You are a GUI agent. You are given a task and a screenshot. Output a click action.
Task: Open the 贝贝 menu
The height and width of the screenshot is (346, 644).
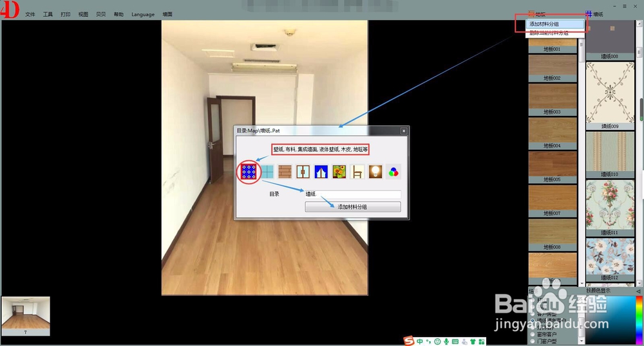[x=100, y=14]
